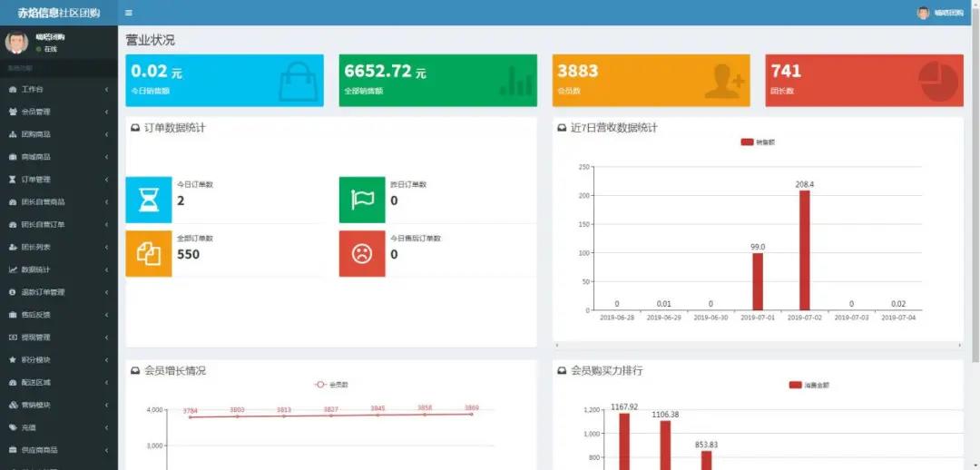This screenshot has height=470, width=980.
Task: Click the 赤焰信息社区团购 logo link
Action: pyautogui.click(x=59, y=13)
